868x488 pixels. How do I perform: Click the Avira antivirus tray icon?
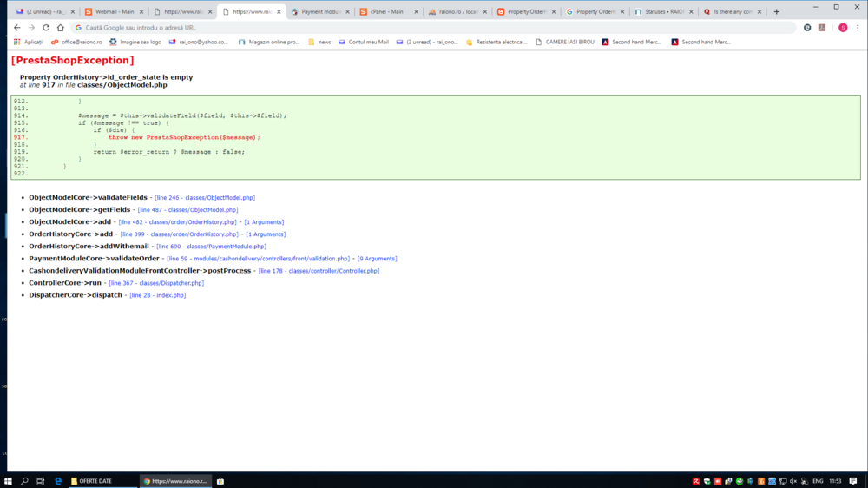click(x=696, y=481)
